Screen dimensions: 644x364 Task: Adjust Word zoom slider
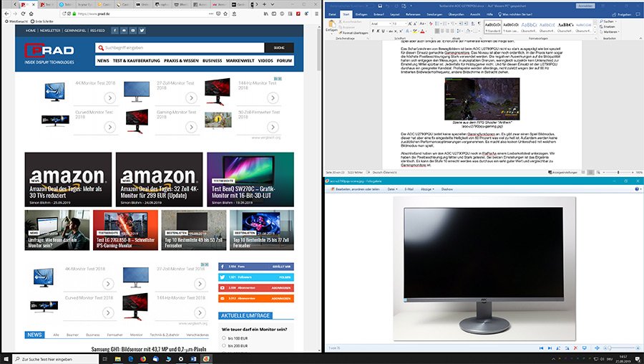[618, 173]
